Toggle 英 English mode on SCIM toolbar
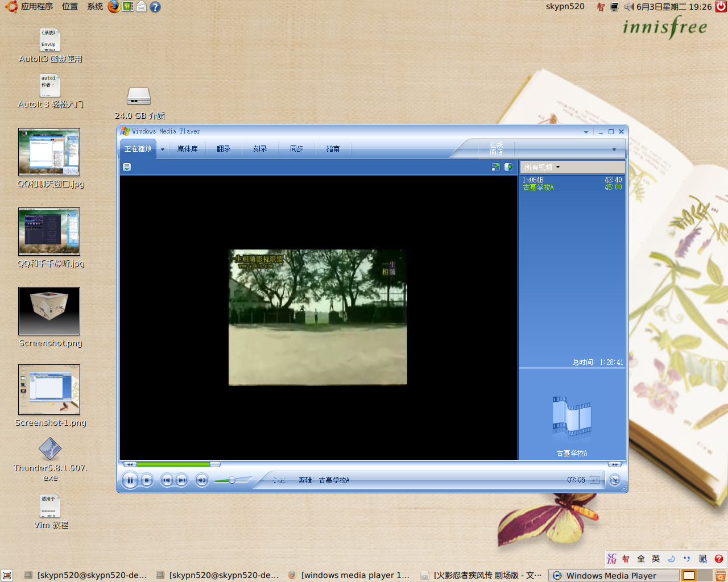 tap(656, 559)
